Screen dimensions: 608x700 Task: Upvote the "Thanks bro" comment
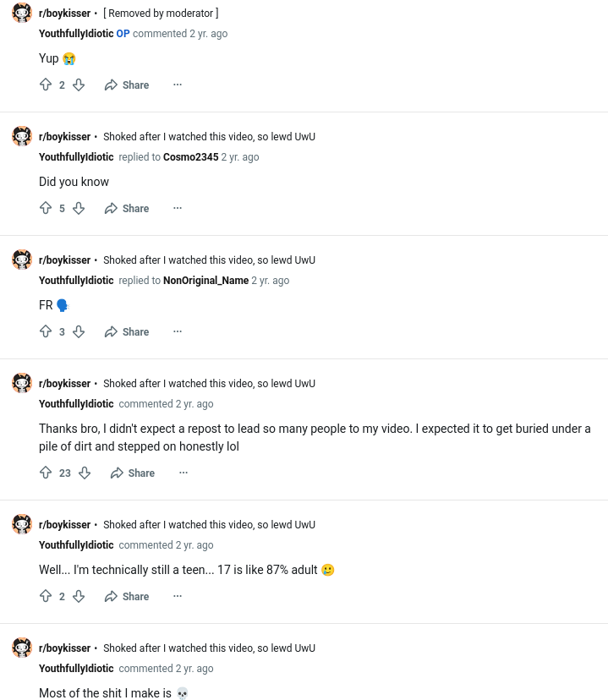[46, 473]
